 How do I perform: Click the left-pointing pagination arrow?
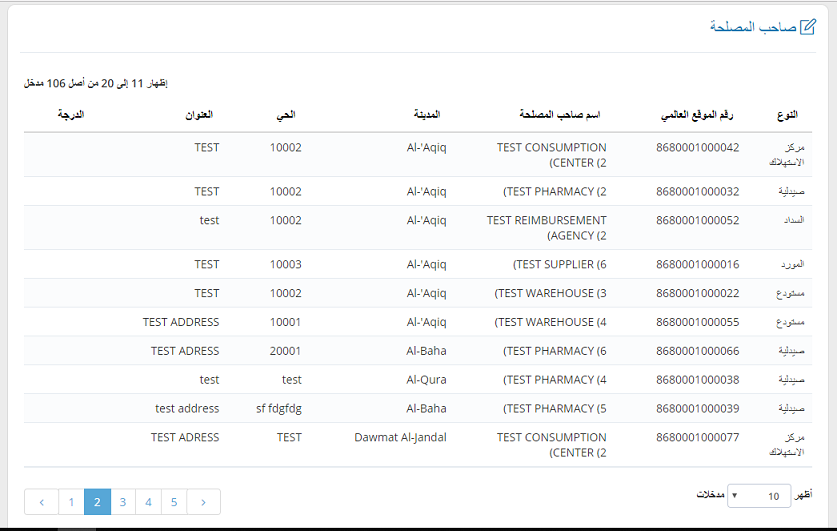41,502
